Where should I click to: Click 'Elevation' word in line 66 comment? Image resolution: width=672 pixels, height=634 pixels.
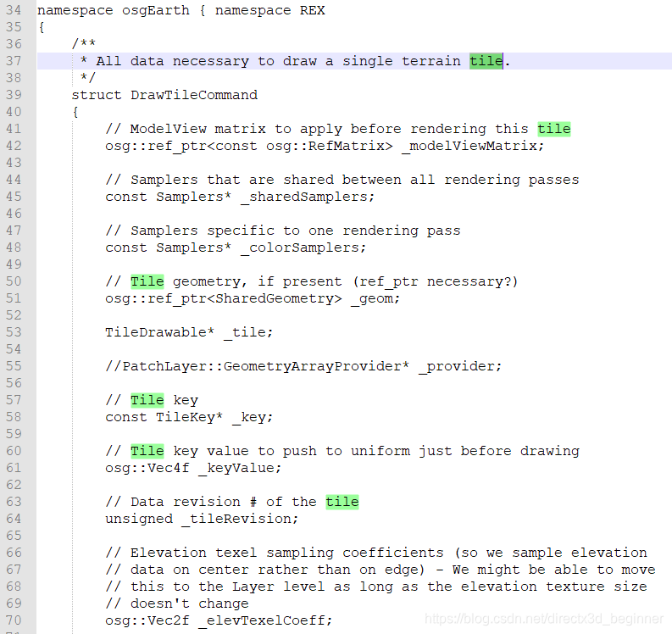pos(169,553)
